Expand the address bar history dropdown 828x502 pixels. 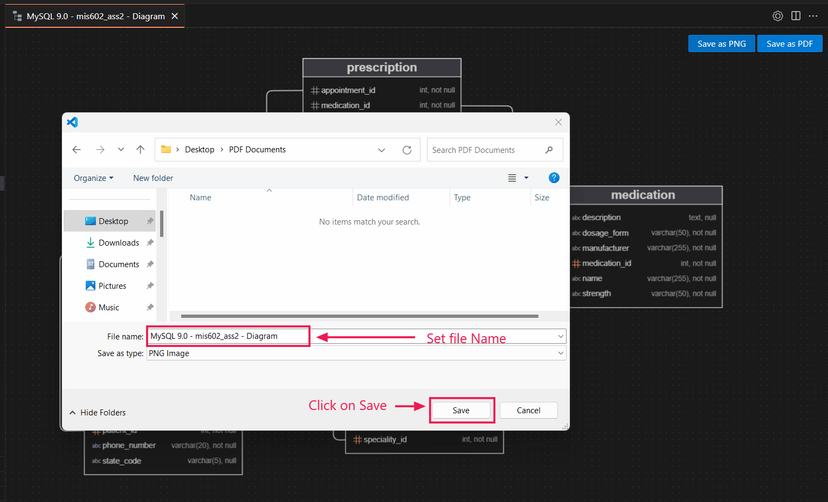pyautogui.click(x=381, y=150)
